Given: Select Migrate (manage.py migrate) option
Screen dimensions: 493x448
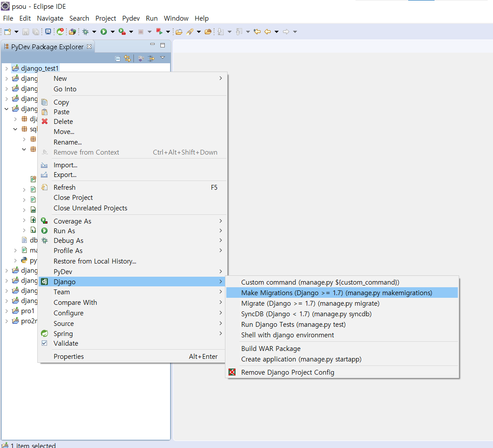Looking at the screenshot, I should [342, 303].
